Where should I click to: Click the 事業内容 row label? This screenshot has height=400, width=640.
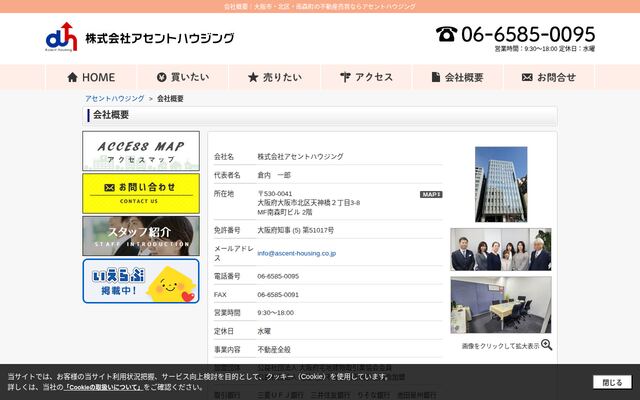[227, 350]
